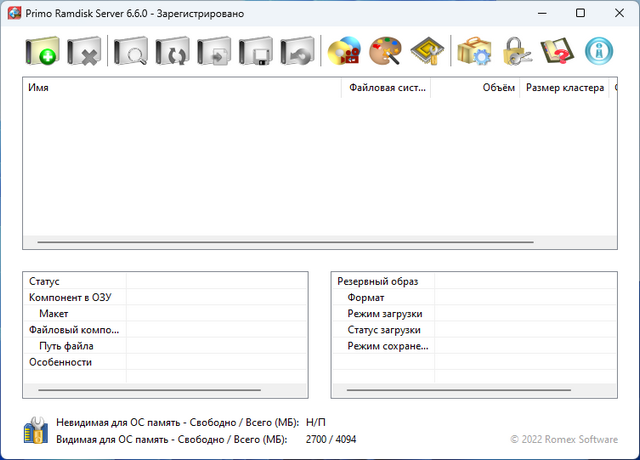Click the blue About info icon
This screenshot has width=640, height=460.
600,51
